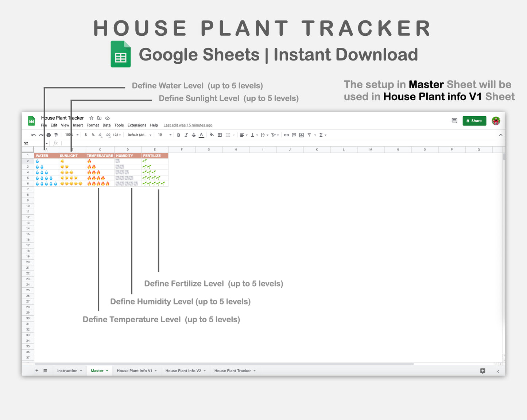
Task: Click the paint format tool
Action: (x=56, y=135)
